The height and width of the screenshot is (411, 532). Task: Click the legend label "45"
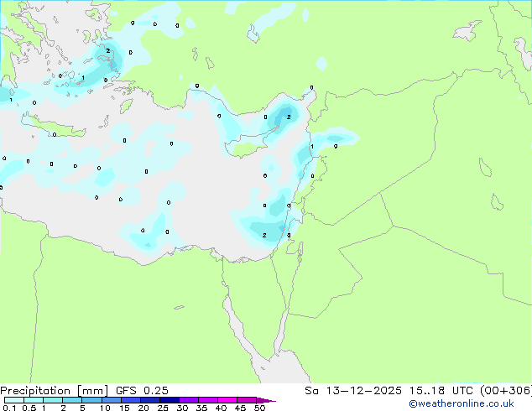[x=240, y=408]
